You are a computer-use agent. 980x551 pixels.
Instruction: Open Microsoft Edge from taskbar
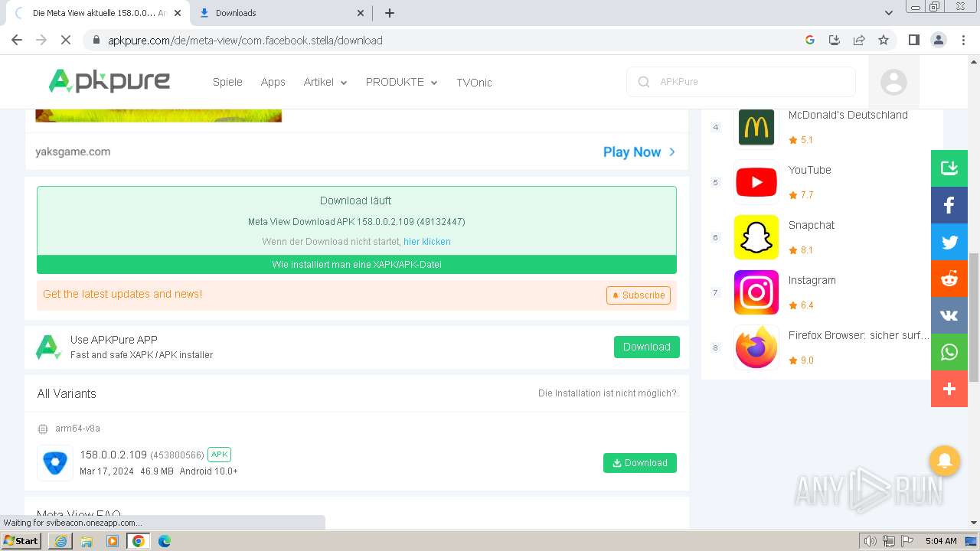point(164,541)
